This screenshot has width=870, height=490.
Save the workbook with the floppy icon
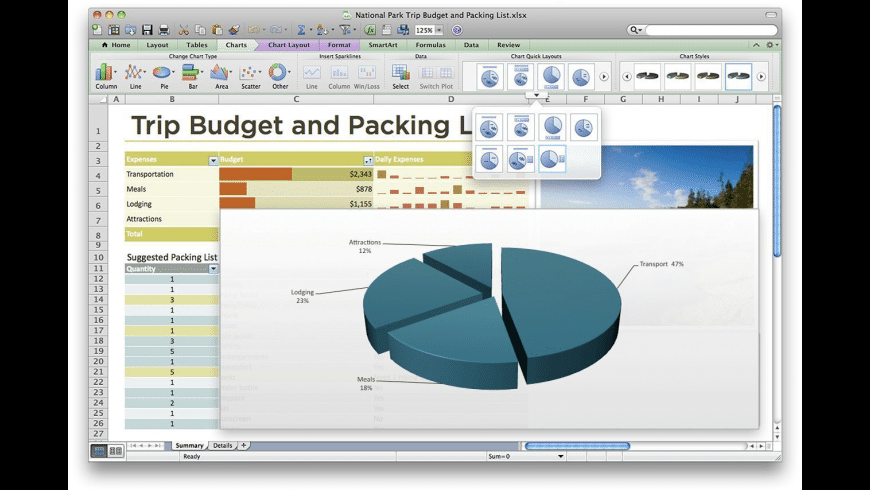(x=147, y=30)
